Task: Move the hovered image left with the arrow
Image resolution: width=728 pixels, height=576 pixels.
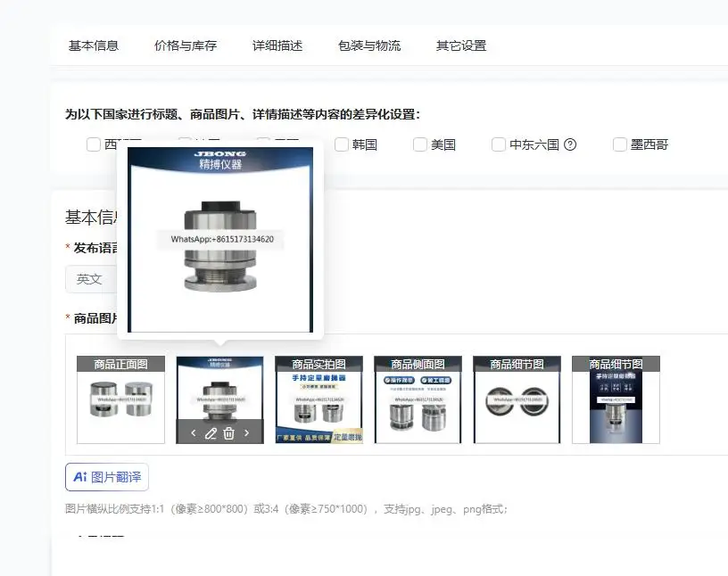Action: [194, 433]
